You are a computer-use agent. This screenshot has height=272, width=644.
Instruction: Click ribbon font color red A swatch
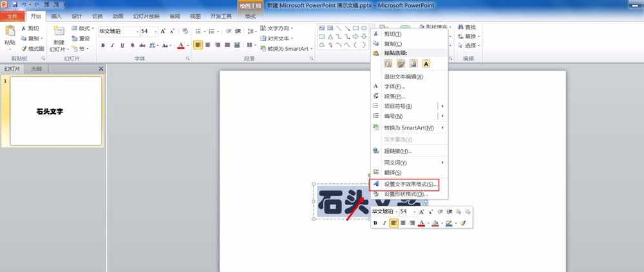click(181, 45)
